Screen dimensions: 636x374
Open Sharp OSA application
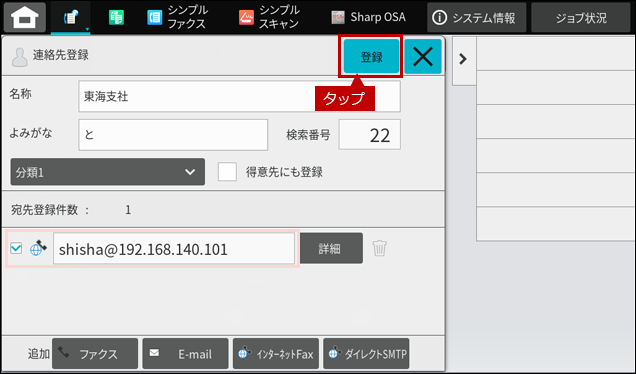(368, 17)
